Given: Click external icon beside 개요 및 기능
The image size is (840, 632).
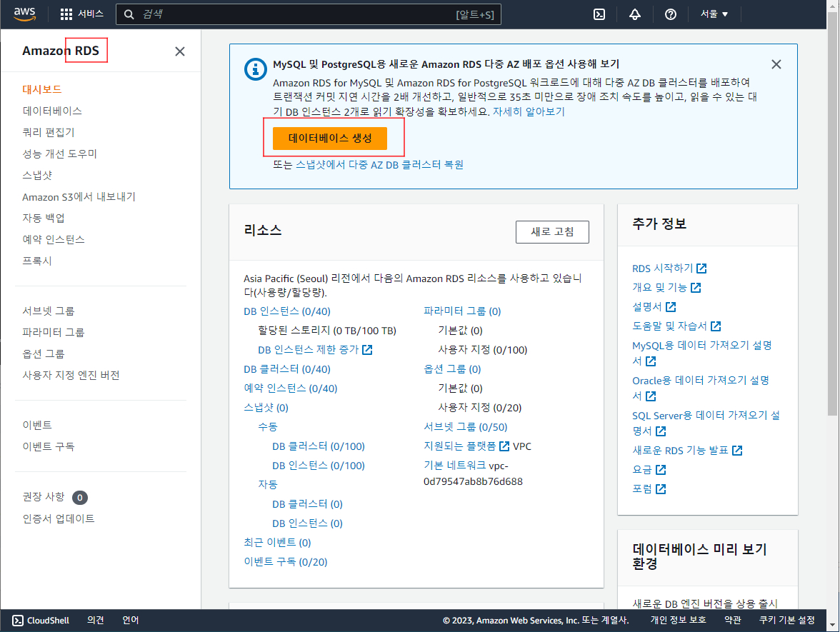Looking at the screenshot, I should pos(696,288).
